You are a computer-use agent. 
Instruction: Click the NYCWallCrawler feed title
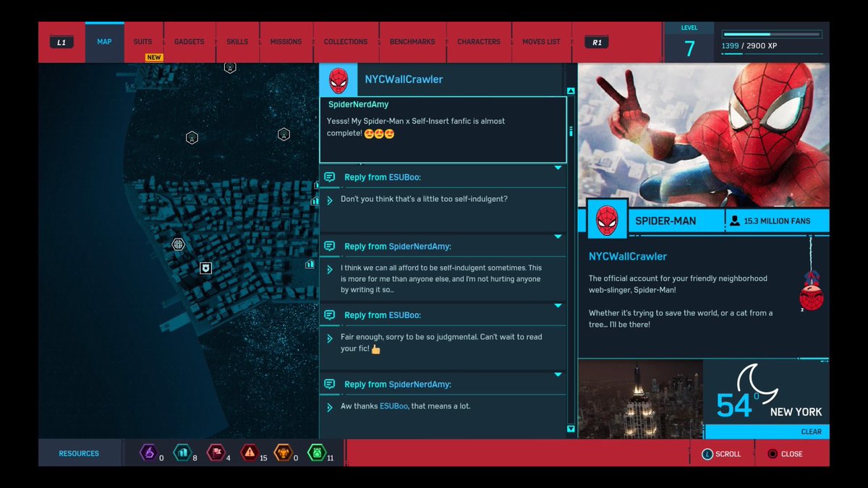pos(404,80)
